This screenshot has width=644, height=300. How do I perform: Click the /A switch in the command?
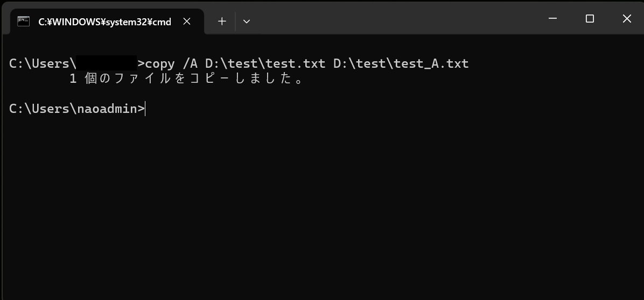(x=190, y=63)
